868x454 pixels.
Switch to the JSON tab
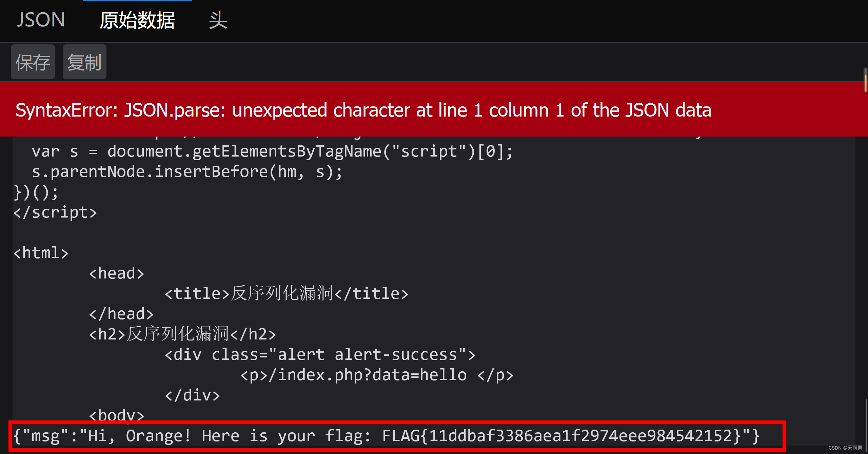pyautogui.click(x=41, y=20)
